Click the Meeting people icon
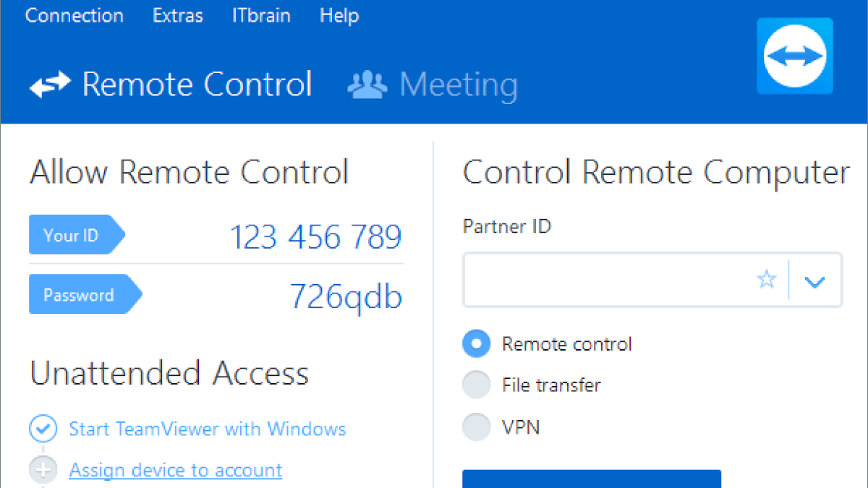868x488 pixels. [367, 85]
